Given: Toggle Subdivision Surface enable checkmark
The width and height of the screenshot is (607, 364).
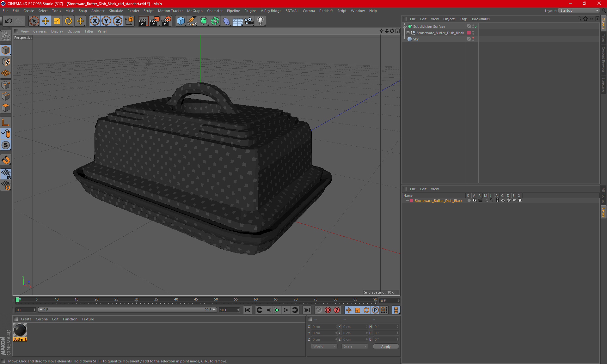Looking at the screenshot, I should click(476, 27).
